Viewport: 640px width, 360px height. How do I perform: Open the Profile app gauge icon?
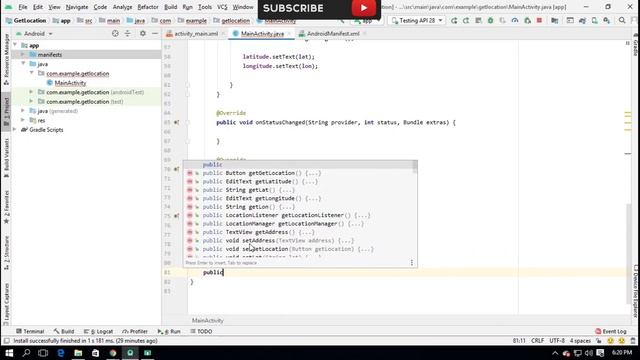[x=515, y=20]
